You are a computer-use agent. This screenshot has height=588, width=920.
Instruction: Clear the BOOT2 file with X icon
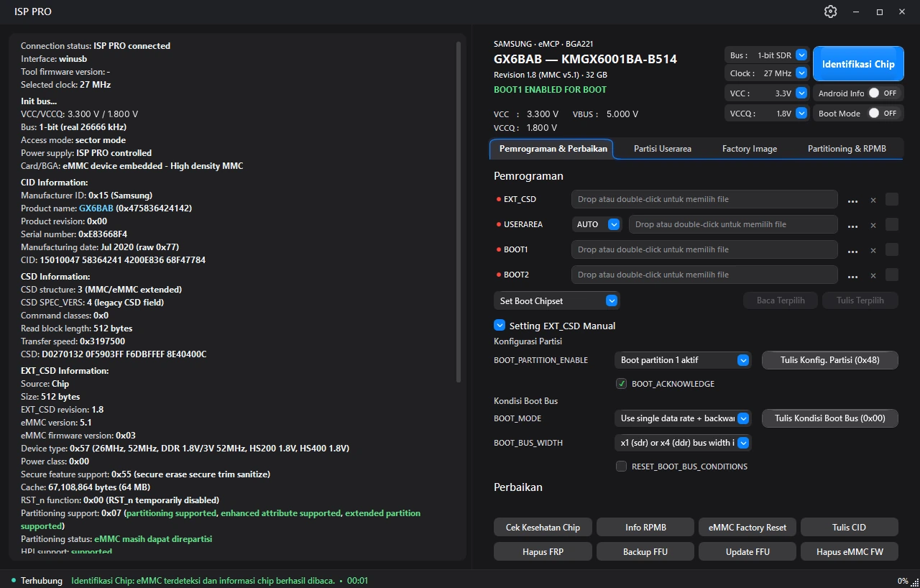click(x=873, y=275)
